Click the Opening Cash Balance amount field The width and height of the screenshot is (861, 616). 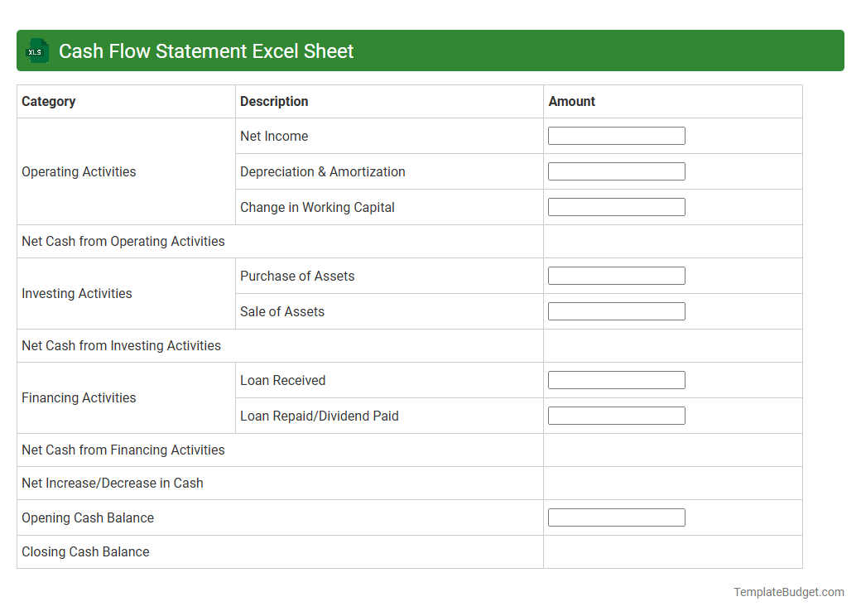coord(616,517)
